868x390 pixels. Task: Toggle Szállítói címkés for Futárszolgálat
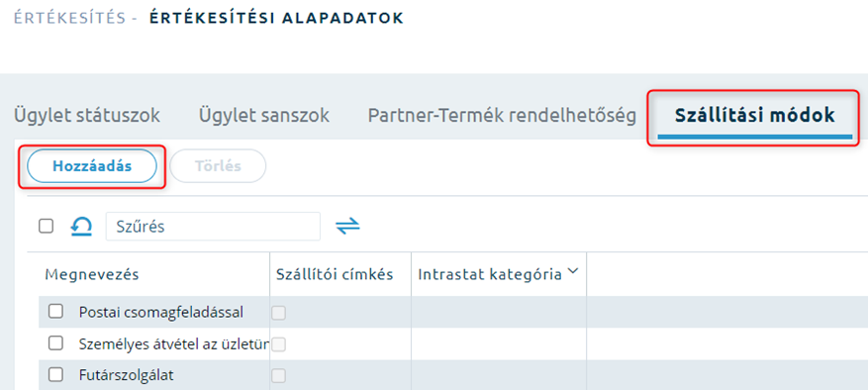point(278,376)
